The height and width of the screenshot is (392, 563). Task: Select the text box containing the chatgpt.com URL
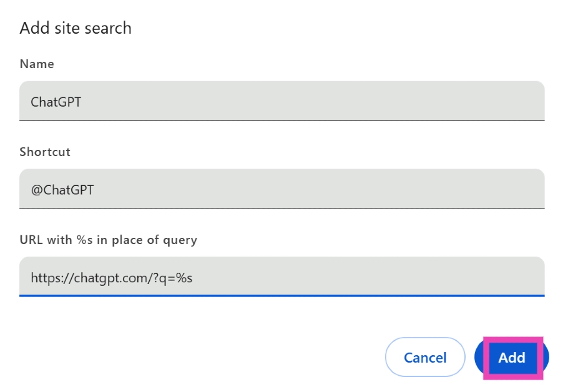281,277
